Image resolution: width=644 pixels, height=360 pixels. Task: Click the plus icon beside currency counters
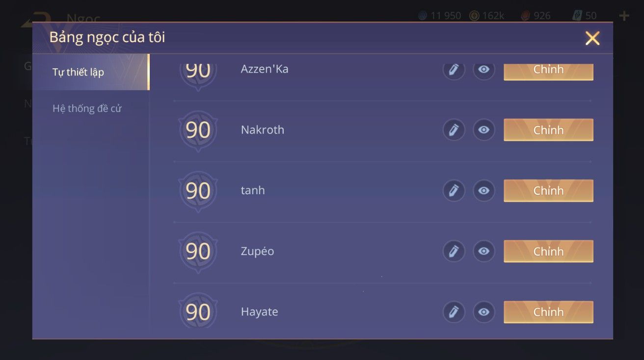click(x=624, y=16)
